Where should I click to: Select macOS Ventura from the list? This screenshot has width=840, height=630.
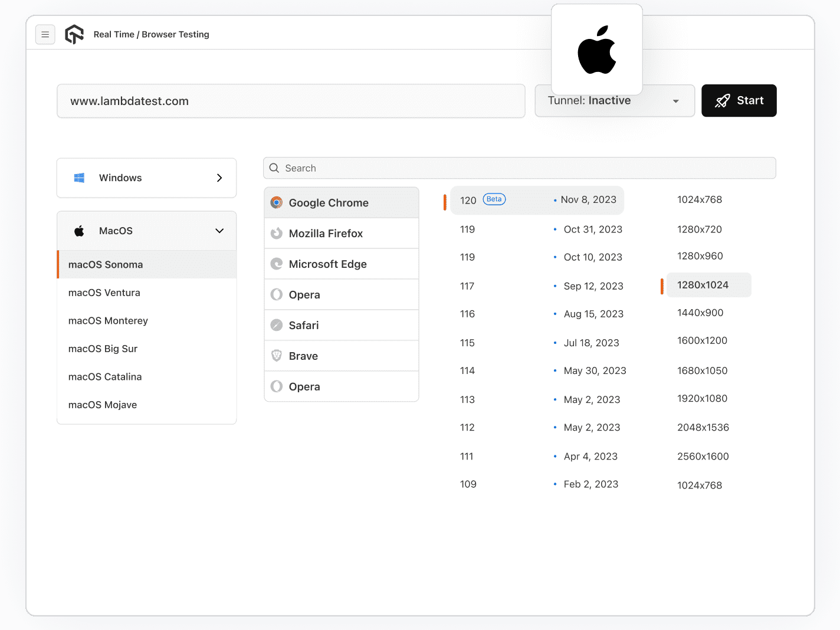pos(104,293)
